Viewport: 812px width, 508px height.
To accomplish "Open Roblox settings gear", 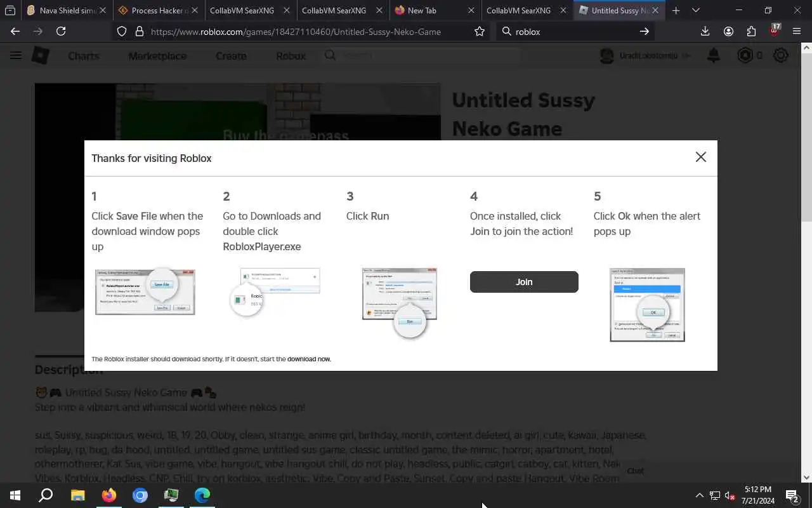I will [x=781, y=55].
